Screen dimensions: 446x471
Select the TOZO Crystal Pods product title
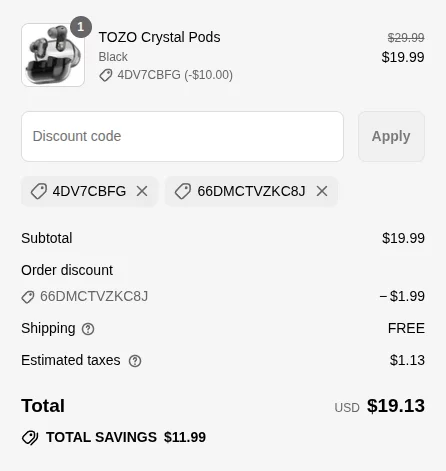(x=159, y=37)
